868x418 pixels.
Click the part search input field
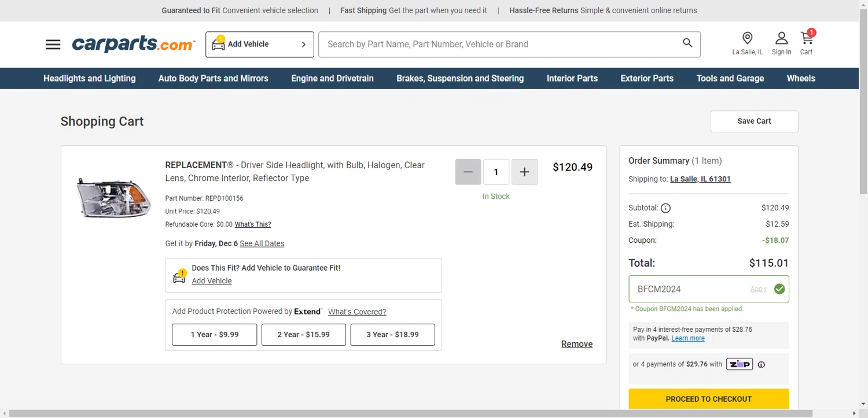pos(498,45)
